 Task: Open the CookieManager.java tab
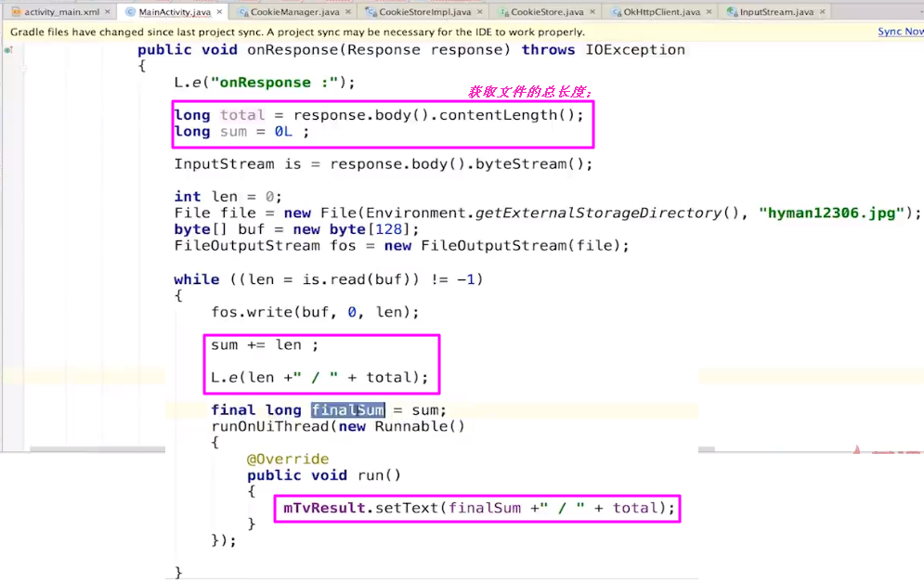pyautogui.click(x=294, y=12)
